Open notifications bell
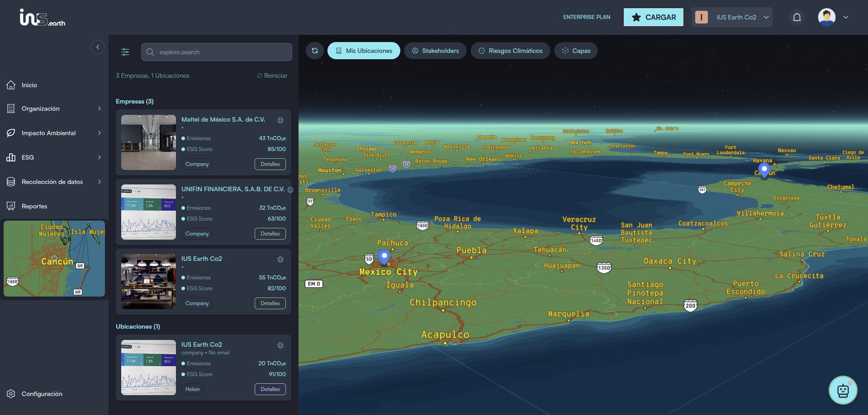 coord(797,17)
